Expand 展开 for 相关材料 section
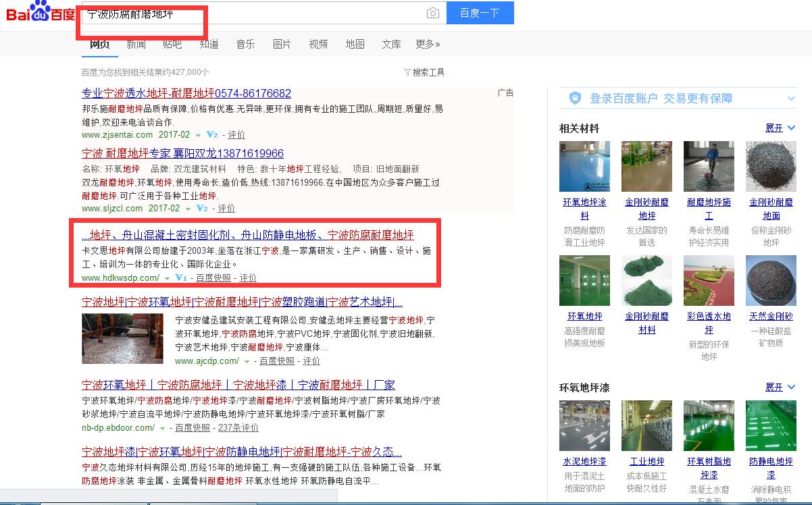The image size is (812, 505). point(779,128)
